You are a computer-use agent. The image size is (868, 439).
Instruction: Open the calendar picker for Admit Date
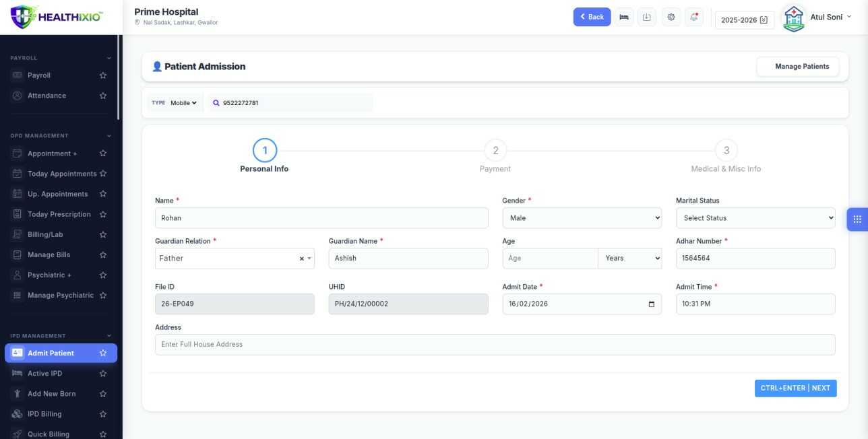tap(651, 304)
